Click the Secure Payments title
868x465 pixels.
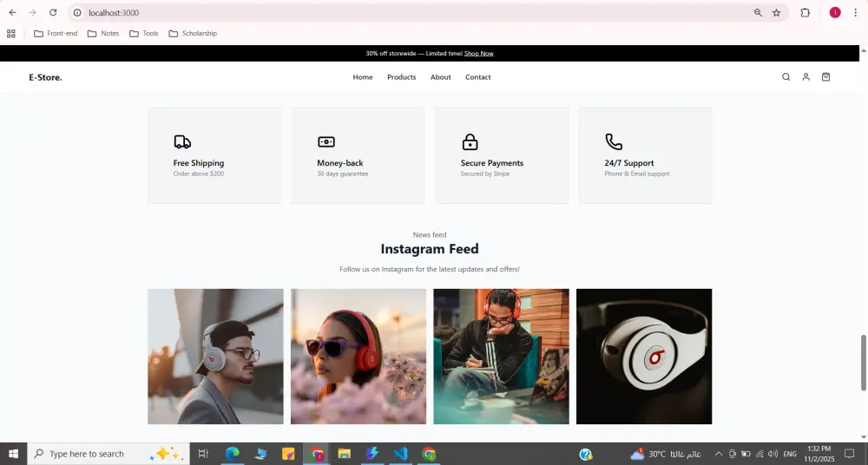(x=492, y=163)
